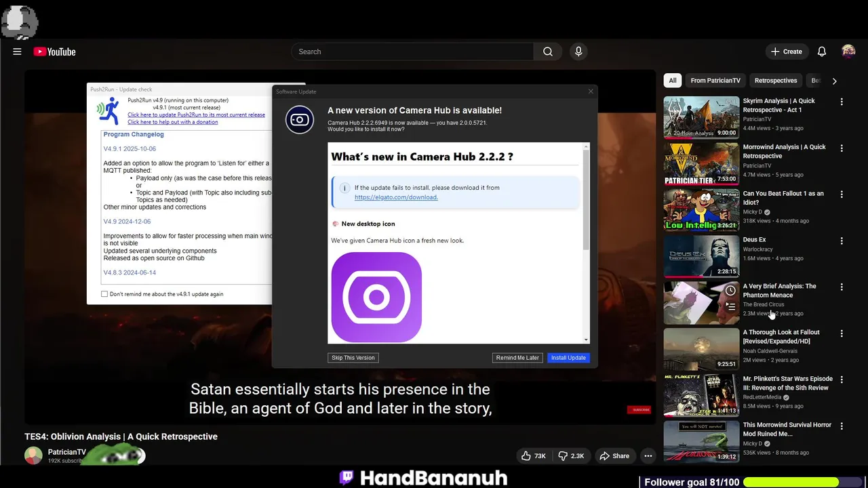This screenshot has height=488, width=868.
Task: Click Remind Me Later button
Action: point(517,358)
